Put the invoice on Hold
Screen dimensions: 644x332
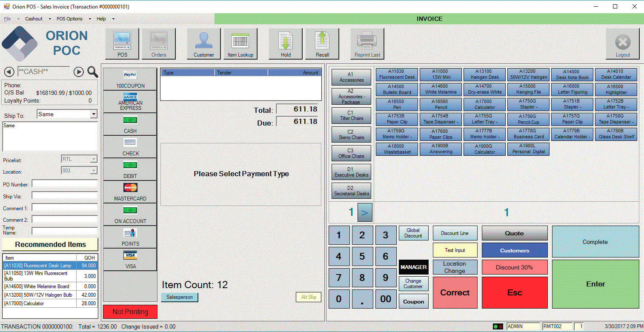click(x=286, y=44)
